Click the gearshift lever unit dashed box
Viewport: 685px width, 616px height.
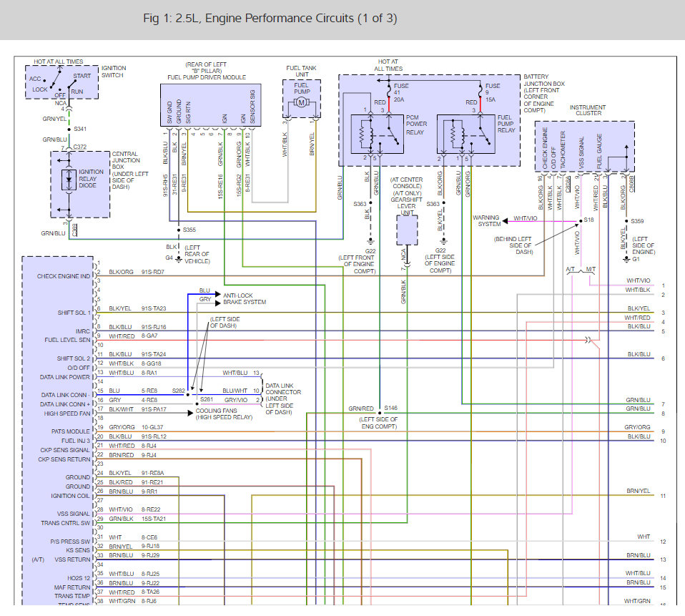point(407,230)
